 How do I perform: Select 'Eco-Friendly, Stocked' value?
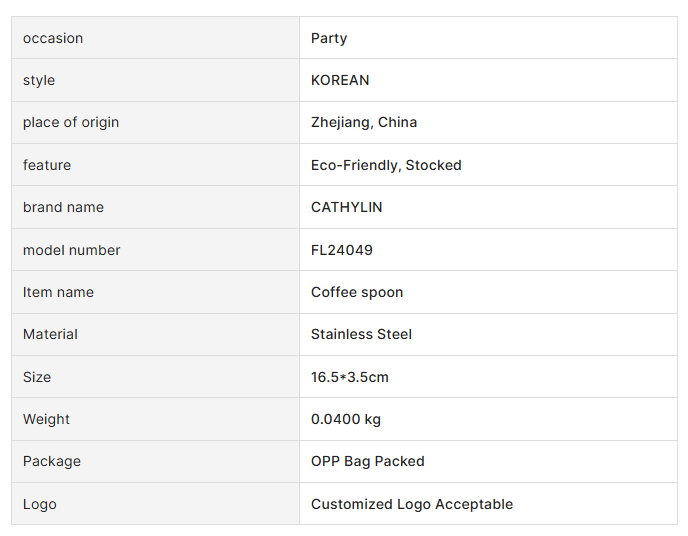pyautogui.click(x=386, y=165)
